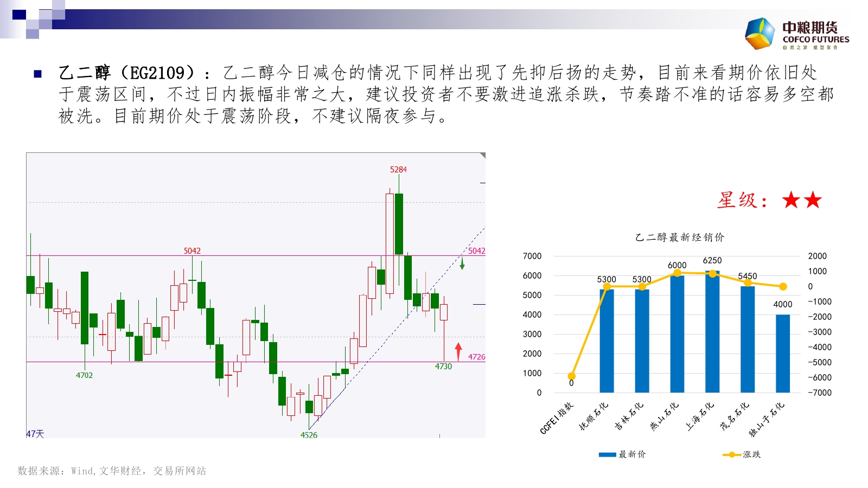This screenshot has height=488, width=868.
Task: Click the 燕山石化 axis label
Action: tap(665, 416)
